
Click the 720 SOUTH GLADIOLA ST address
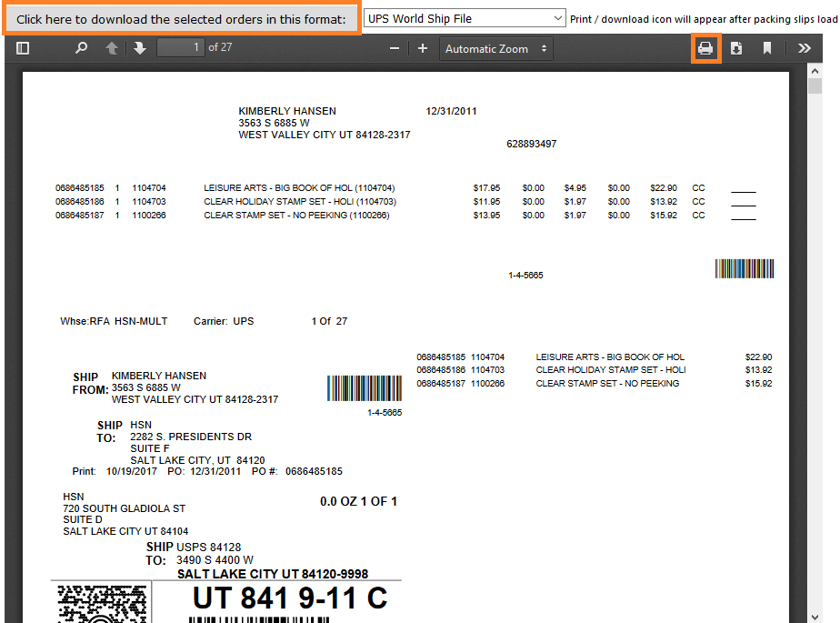point(125,508)
